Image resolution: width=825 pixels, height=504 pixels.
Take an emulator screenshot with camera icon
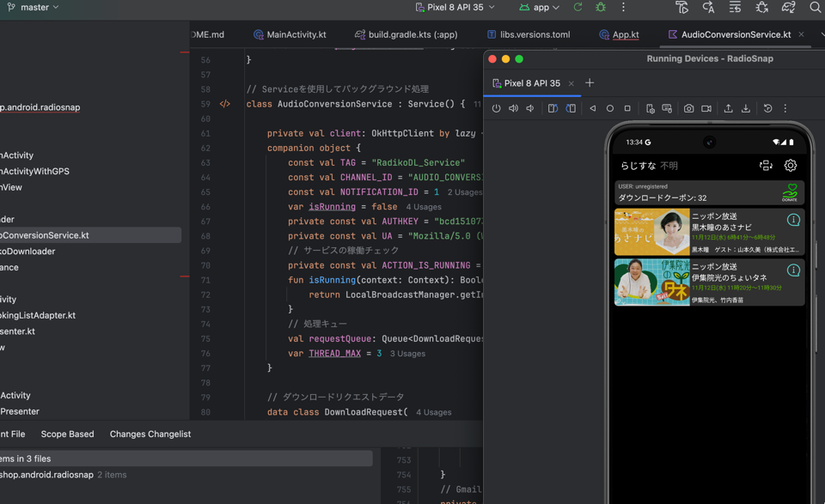tap(688, 109)
